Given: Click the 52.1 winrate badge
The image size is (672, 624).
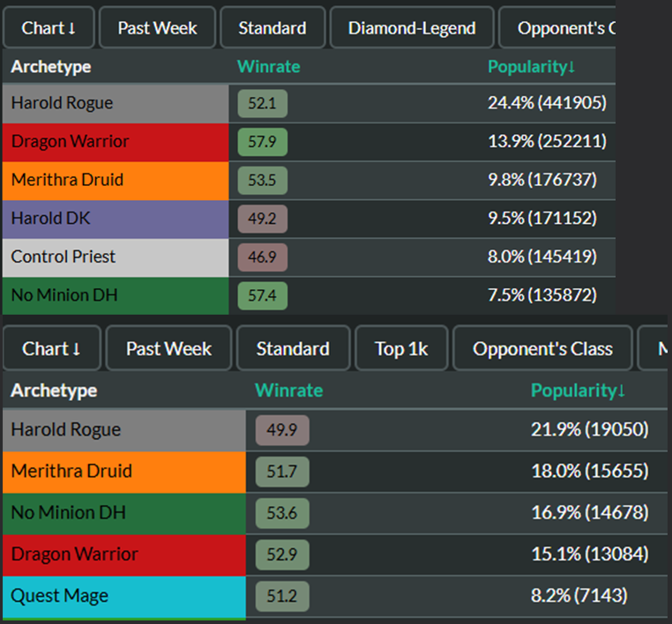Looking at the screenshot, I should coord(262,103).
